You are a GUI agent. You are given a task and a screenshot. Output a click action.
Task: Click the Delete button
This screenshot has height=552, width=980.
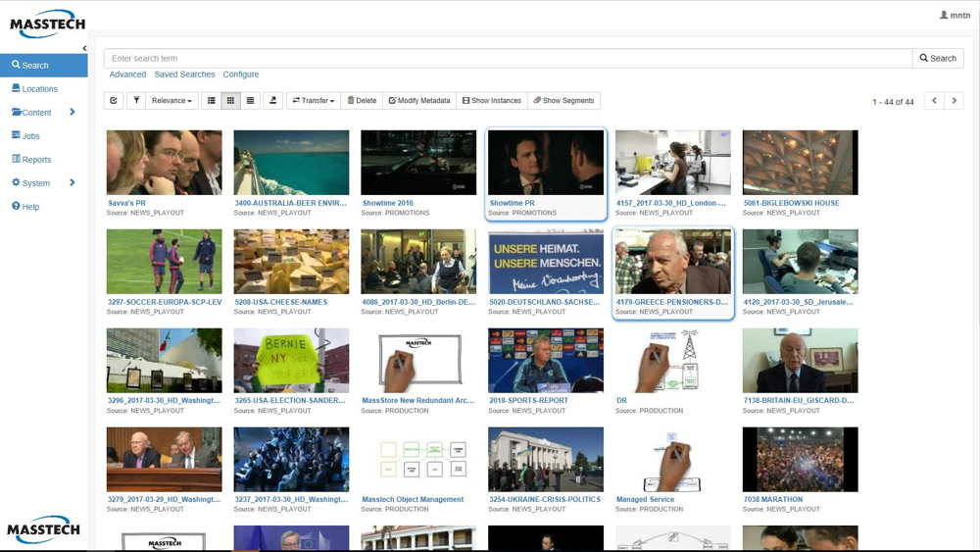[x=362, y=101]
